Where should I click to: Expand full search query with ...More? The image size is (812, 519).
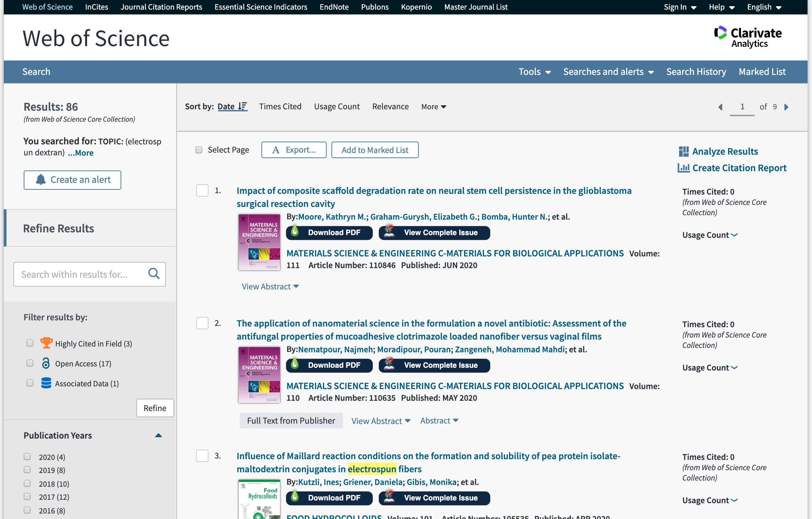(x=80, y=153)
